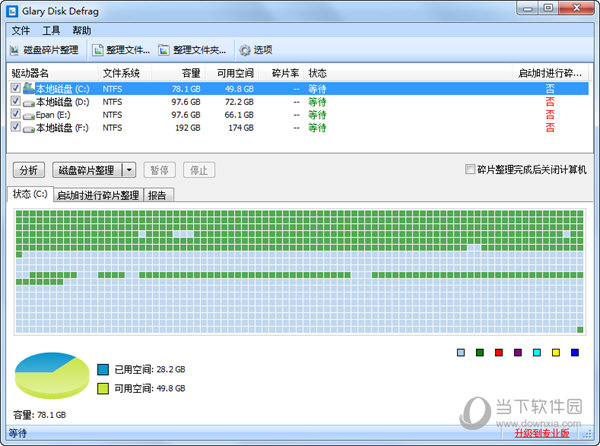The width and height of the screenshot is (600, 446).
Task: Open 选项 gear icon in toolbar
Action: pyautogui.click(x=245, y=50)
